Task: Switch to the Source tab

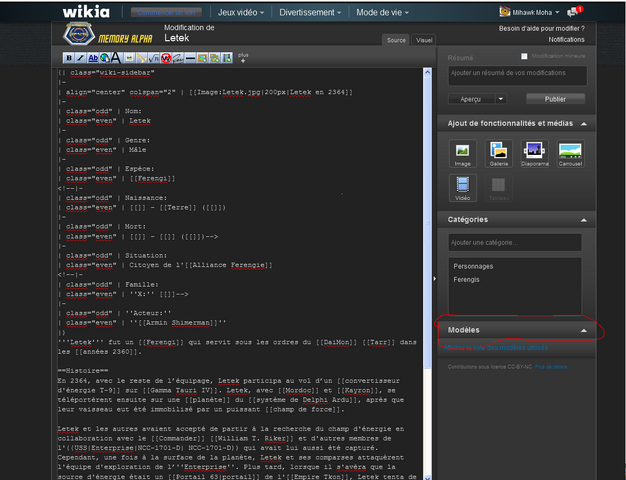Action: (396, 40)
